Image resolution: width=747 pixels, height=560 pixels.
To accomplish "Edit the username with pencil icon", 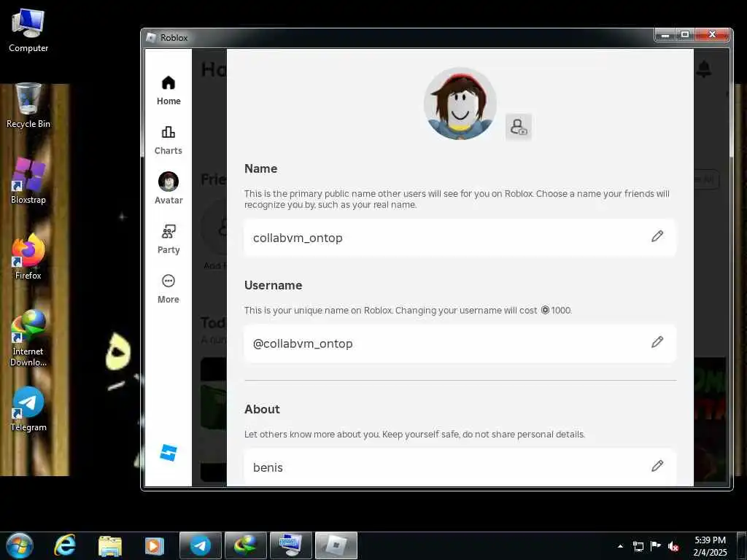I will pos(657,343).
